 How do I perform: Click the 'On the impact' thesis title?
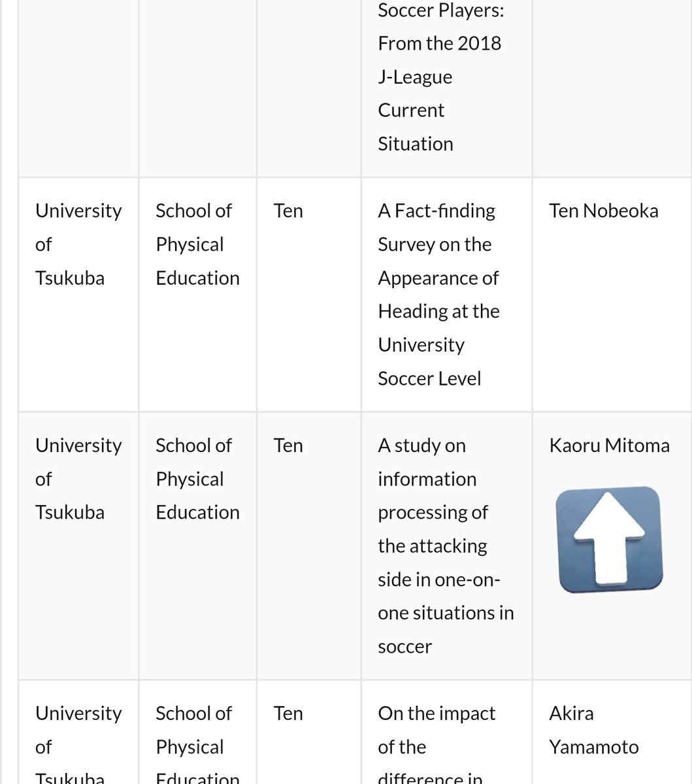click(437, 730)
